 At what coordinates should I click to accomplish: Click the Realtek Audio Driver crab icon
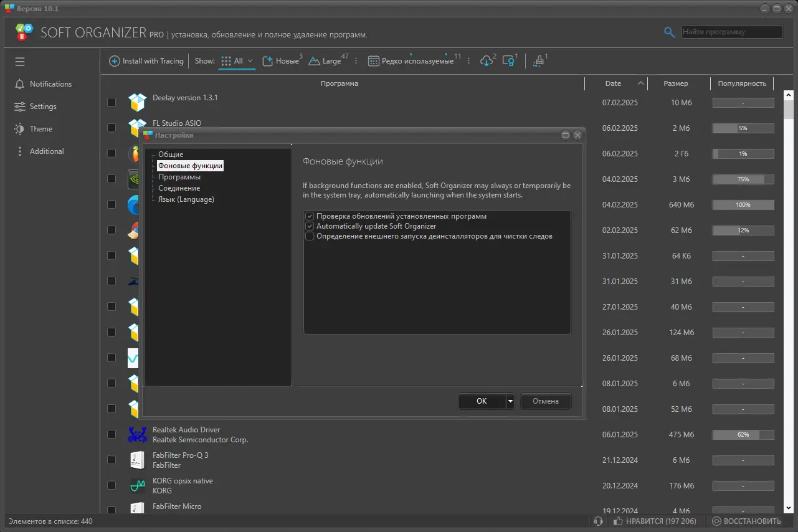coord(136,434)
